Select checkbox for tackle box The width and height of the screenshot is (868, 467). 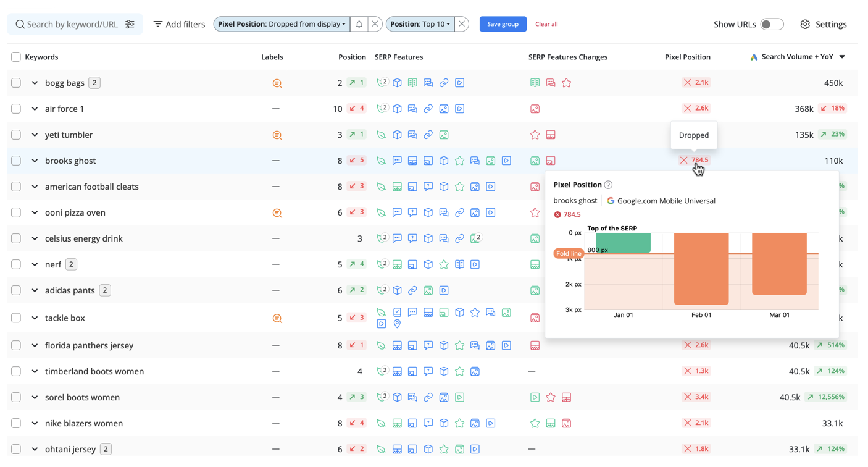[16, 318]
